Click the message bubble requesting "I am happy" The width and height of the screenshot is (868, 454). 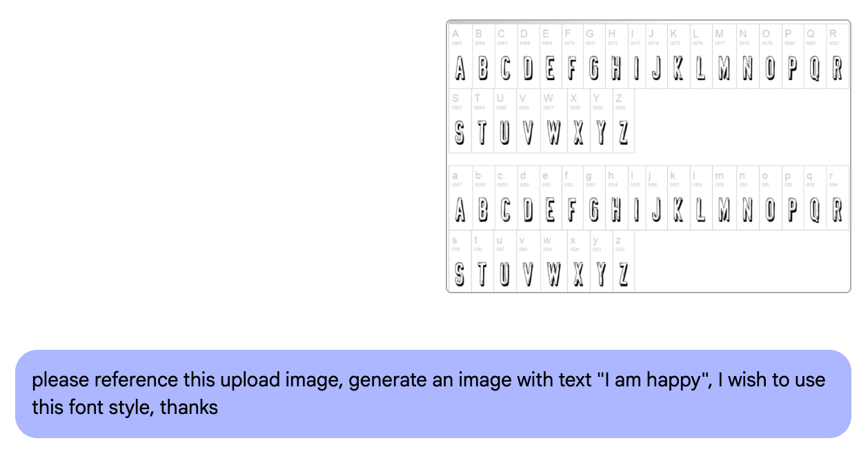point(433,393)
